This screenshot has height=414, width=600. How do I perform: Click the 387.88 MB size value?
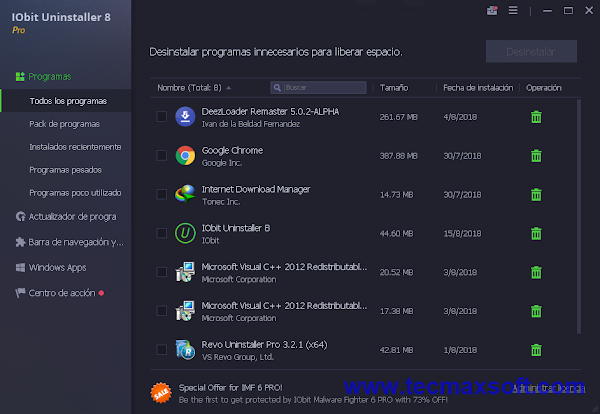coord(398,156)
